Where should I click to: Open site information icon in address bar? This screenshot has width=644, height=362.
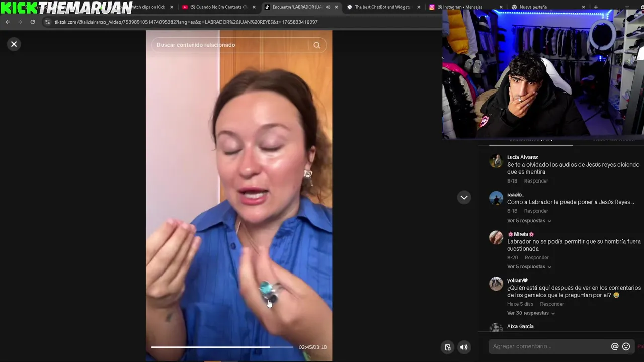(47, 22)
